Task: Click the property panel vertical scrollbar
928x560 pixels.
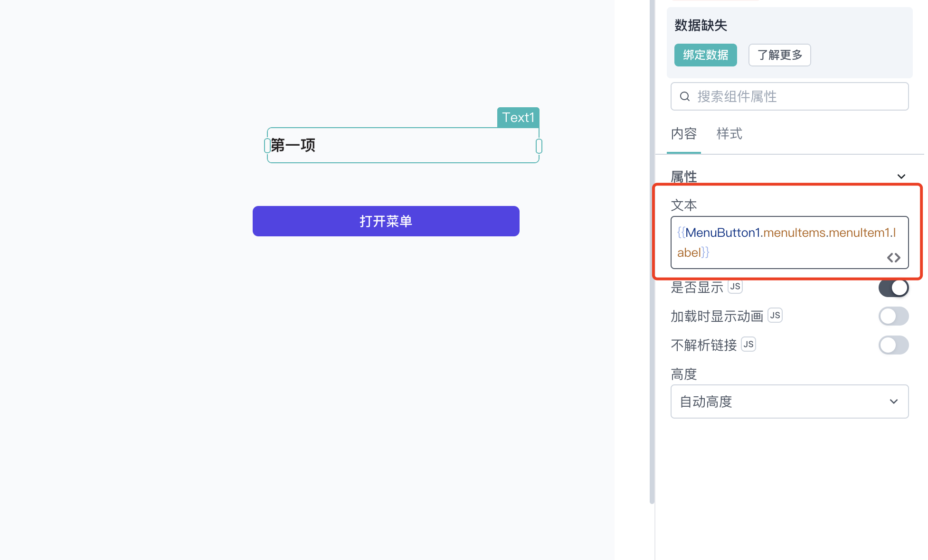Action: (652, 252)
